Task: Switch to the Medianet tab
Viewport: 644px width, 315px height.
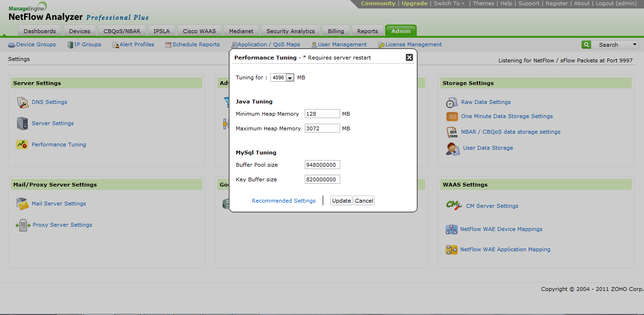Action: [x=241, y=31]
